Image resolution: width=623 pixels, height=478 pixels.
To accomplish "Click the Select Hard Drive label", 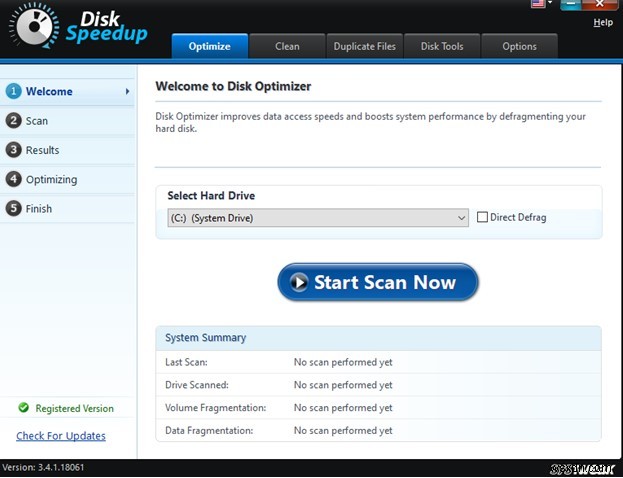I will click(x=211, y=195).
